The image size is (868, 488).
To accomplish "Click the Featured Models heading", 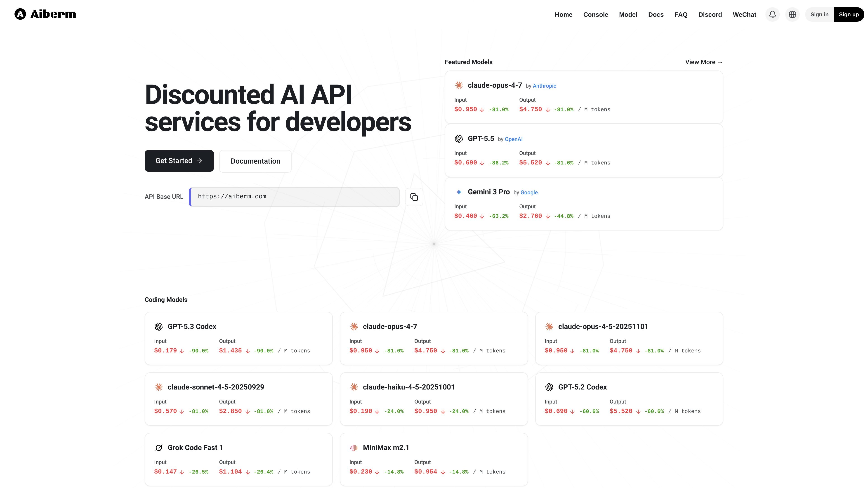I will pos(468,62).
